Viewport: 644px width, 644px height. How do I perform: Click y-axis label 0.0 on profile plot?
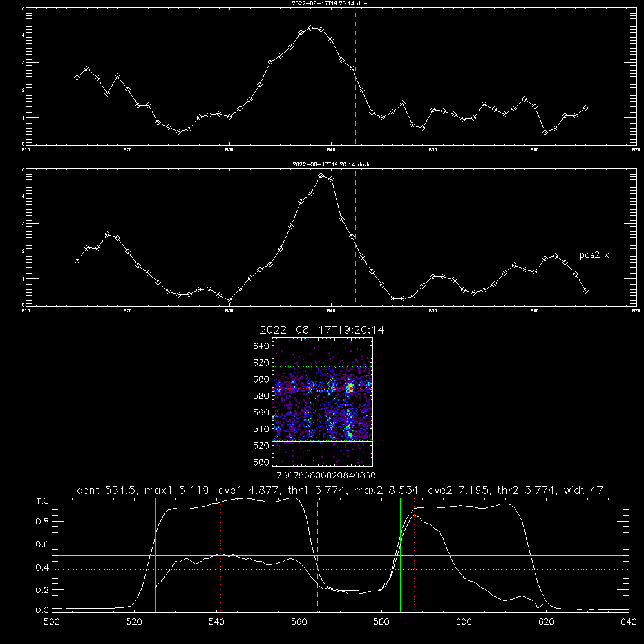pyautogui.click(x=43, y=611)
